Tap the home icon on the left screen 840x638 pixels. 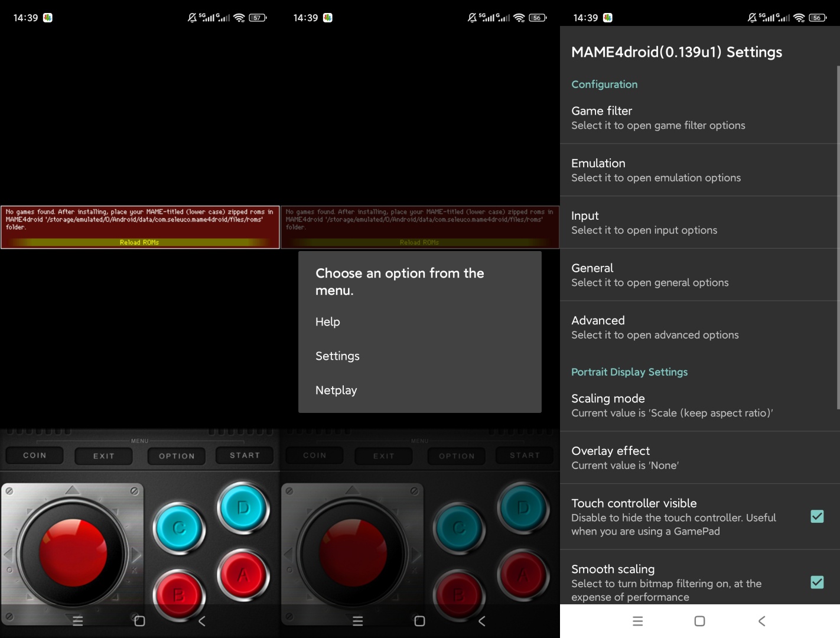[139, 621]
